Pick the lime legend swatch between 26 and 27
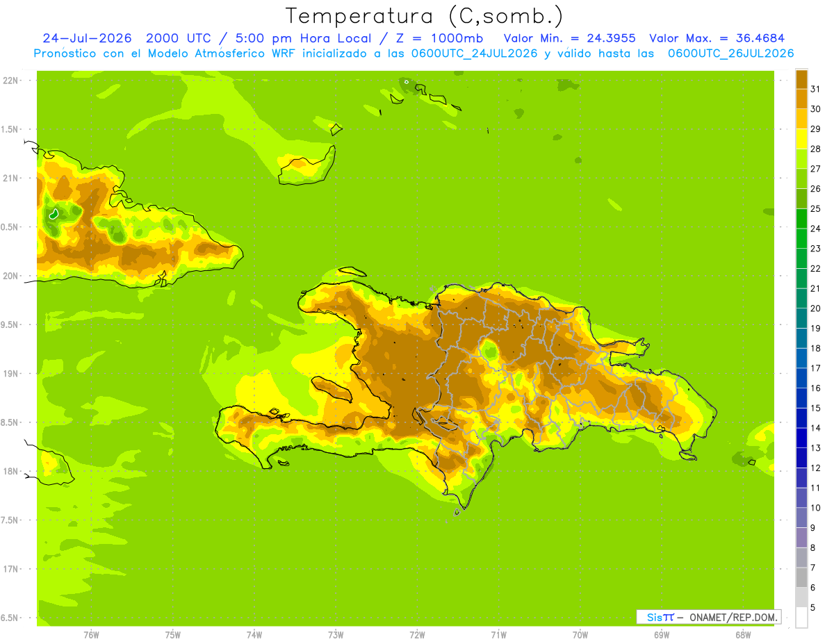 (x=801, y=179)
